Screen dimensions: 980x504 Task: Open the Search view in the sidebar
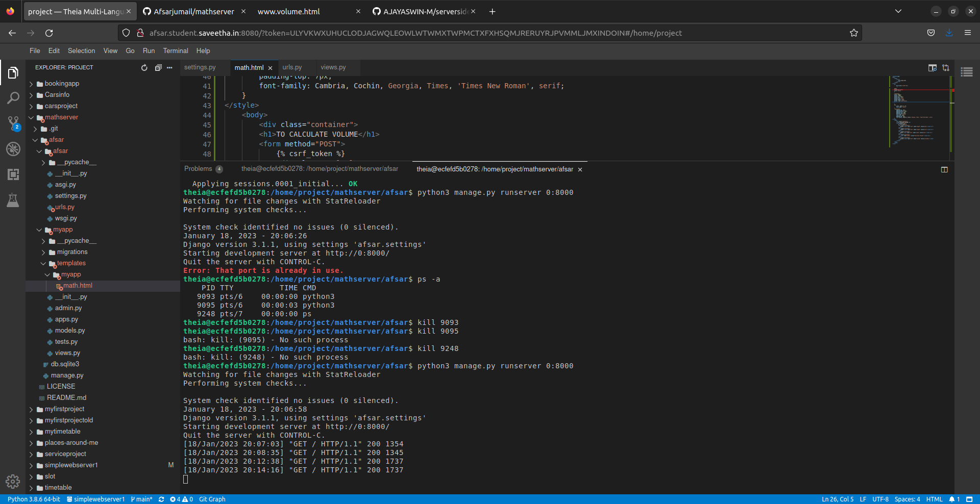(13, 98)
